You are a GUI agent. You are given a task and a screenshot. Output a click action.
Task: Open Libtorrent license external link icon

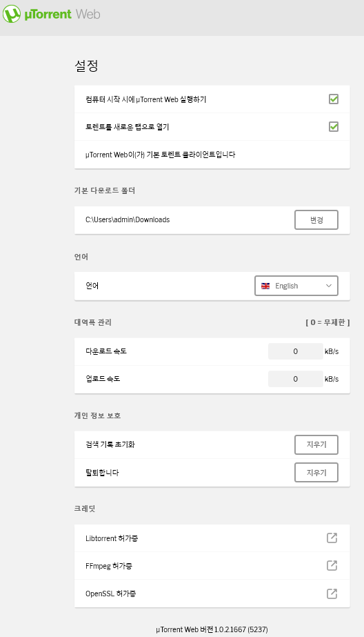pyautogui.click(x=332, y=538)
